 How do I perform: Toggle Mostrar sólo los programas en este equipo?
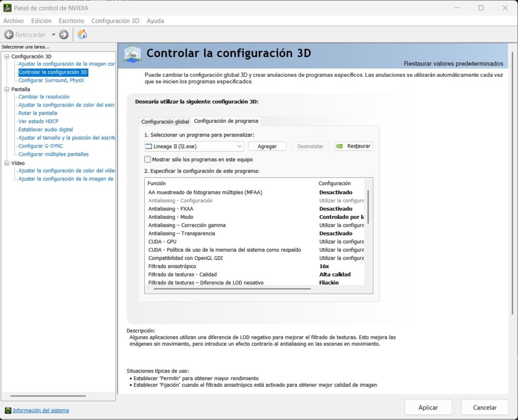pos(148,160)
